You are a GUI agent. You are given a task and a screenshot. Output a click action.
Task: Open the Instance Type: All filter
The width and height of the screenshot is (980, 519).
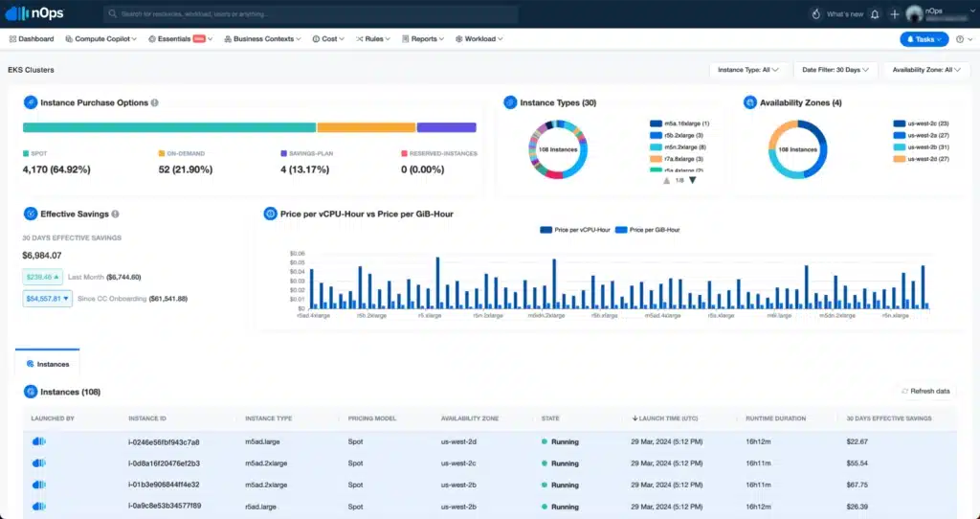click(747, 70)
